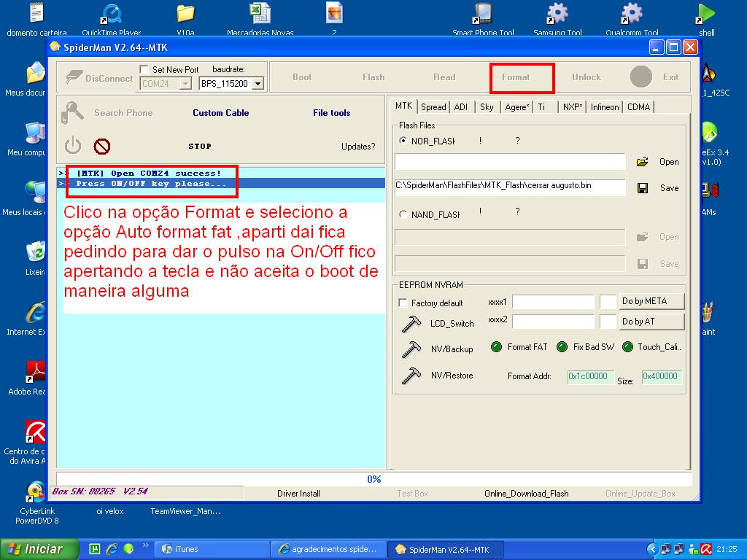Image resolution: width=747 pixels, height=560 pixels.
Task: Tick the Factory default checkbox
Action: [x=403, y=303]
